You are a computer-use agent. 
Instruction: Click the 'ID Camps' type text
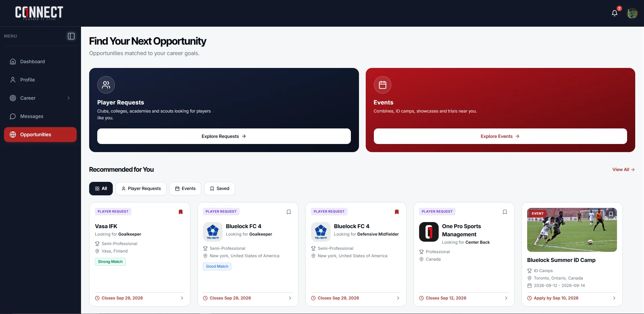[x=543, y=271]
